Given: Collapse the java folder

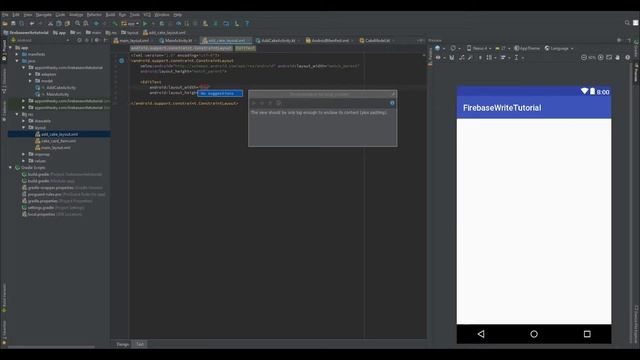Looking at the screenshot, I should pyautogui.click(x=17, y=61).
